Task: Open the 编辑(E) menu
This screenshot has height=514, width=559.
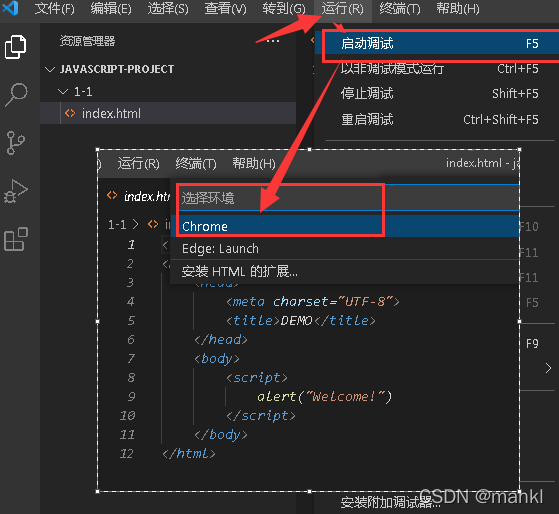Action: tap(111, 8)
